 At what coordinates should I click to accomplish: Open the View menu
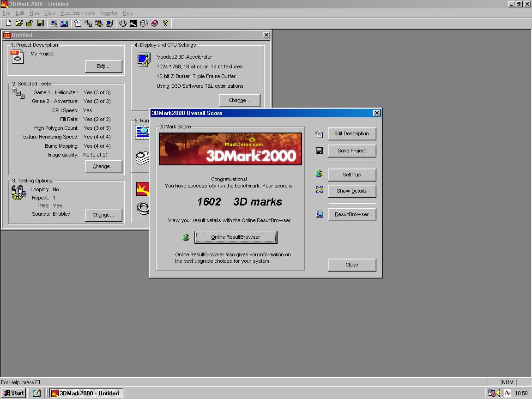pos(49,13)
